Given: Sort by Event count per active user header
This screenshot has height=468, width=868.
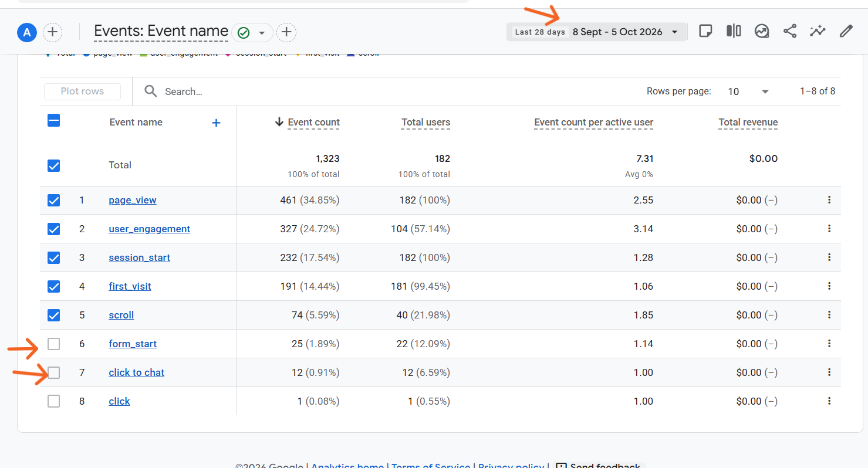Looking at the screenshot, I should click(594, 123).
